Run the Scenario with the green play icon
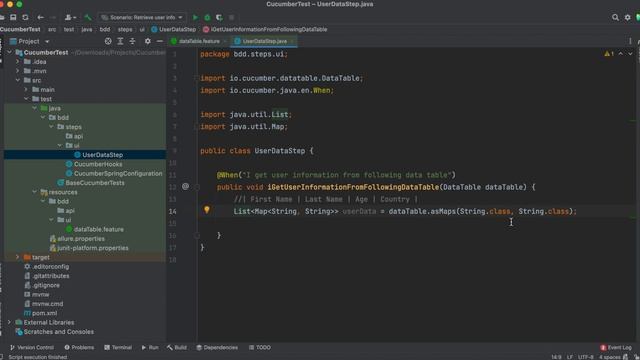 (x=195, y=18)
